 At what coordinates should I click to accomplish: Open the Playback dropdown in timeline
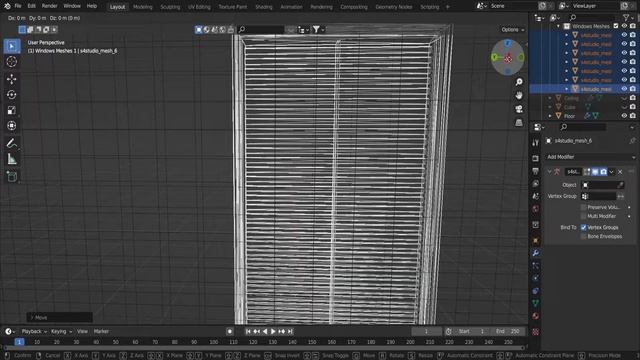click(x=34, y=331)
